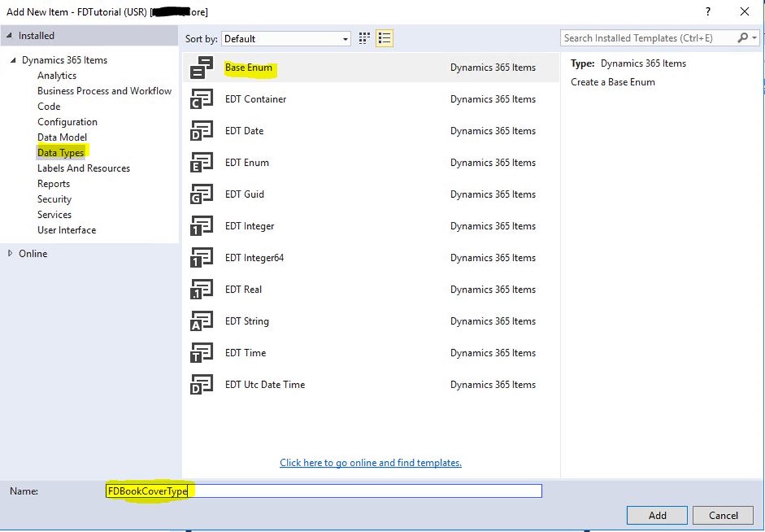
Task: Click the Base Enum template icon
Action: coord(202,68)
